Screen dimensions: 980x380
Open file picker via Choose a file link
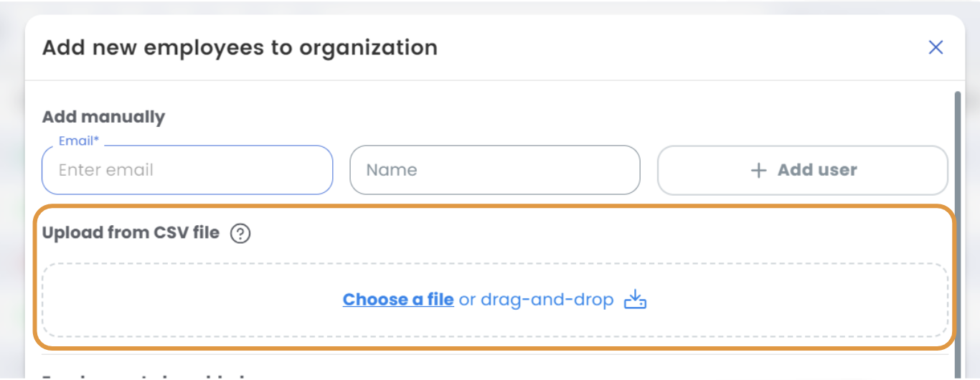coord(398,300)
